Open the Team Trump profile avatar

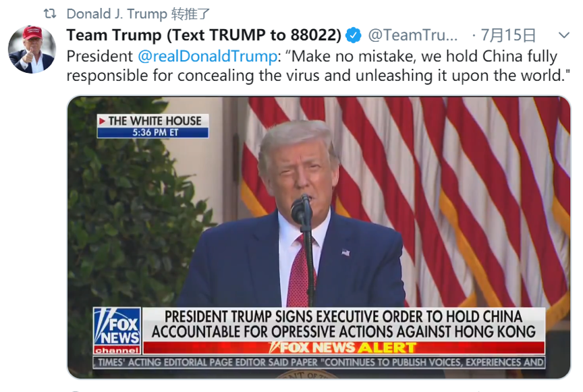[32, 49]
